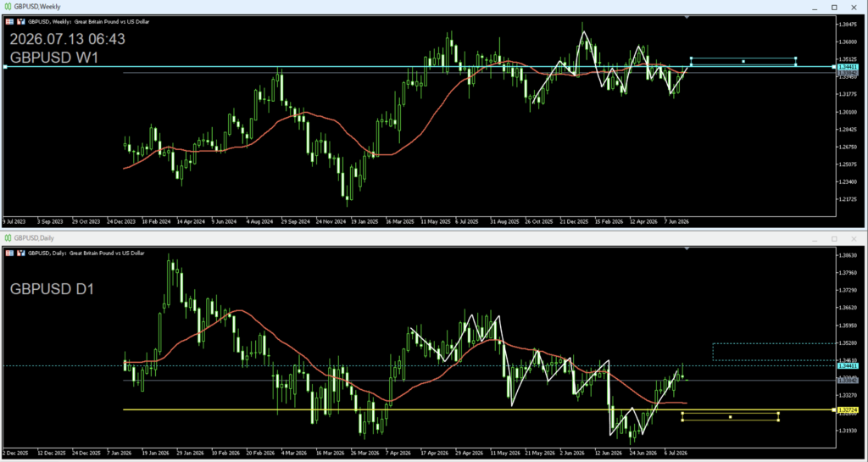
Task: Click the GBPUSD,Daily window title icon
Action: (8, 238)
